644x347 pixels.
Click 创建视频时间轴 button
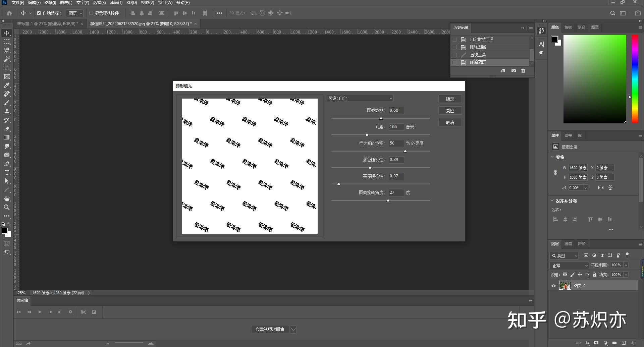(270, 329)
